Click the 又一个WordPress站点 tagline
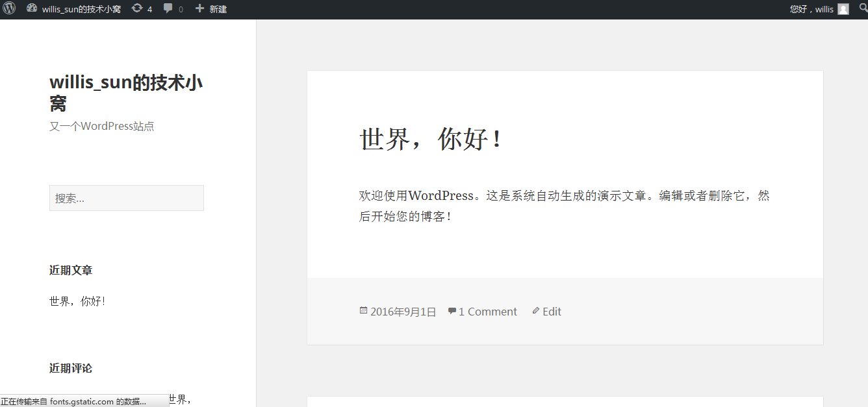 click(102, 126)
